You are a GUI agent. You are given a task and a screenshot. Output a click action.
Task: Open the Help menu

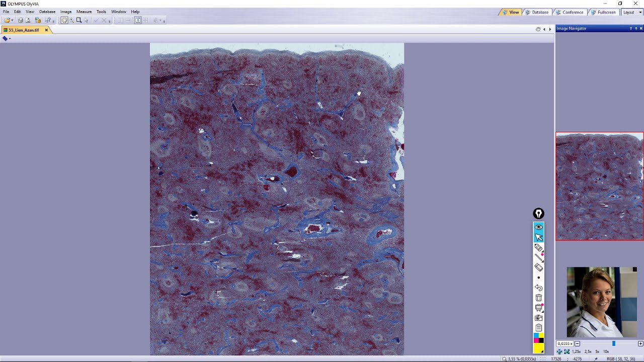coord(135,12)
